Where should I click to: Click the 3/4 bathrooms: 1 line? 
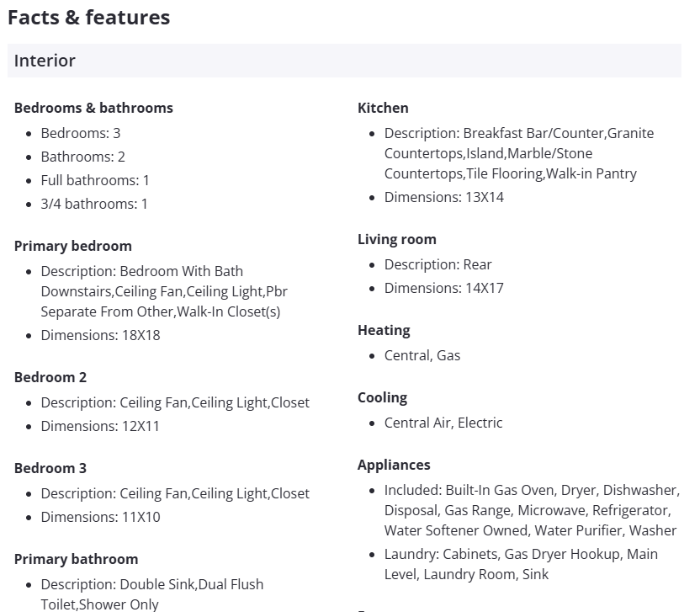pyautogui.click(x=94, y=204)
